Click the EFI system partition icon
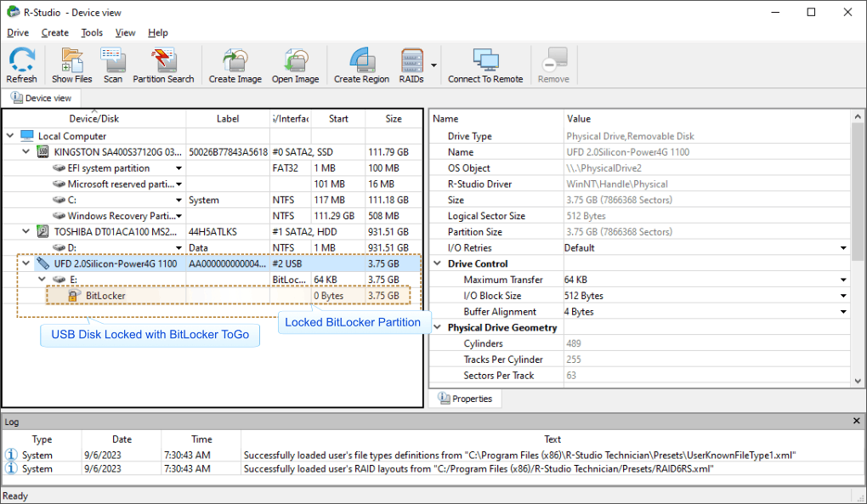 coord(59,168)
